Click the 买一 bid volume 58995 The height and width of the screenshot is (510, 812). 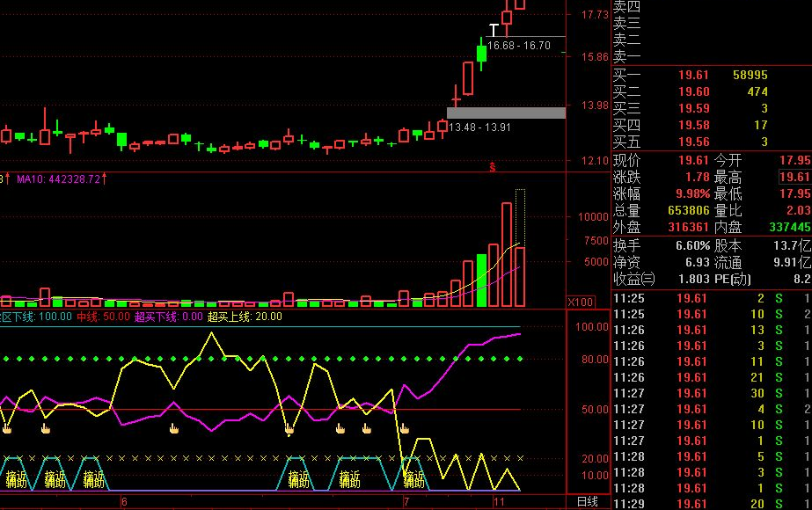click(x=750, y=75)
